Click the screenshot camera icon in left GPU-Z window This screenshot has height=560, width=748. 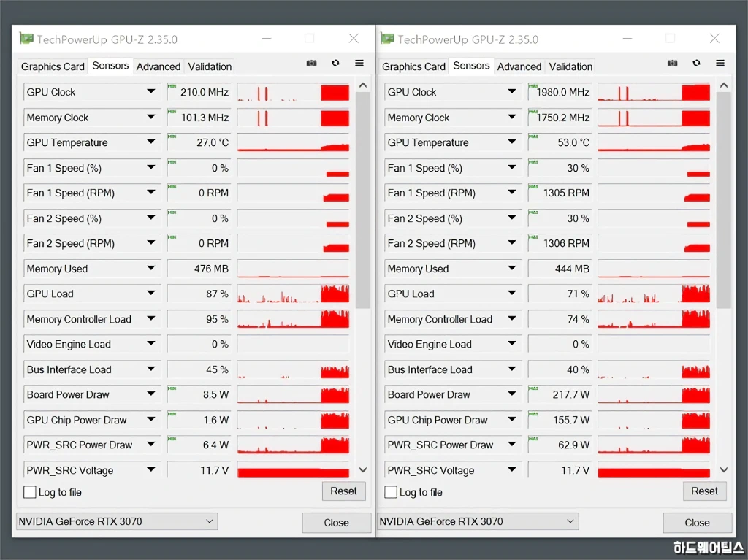pyautogui.click(x=311, y=63)
